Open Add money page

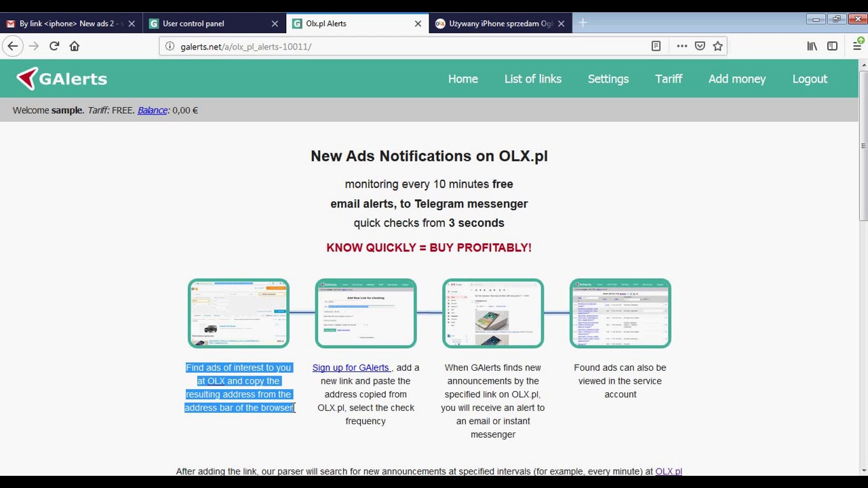[737, 79]
